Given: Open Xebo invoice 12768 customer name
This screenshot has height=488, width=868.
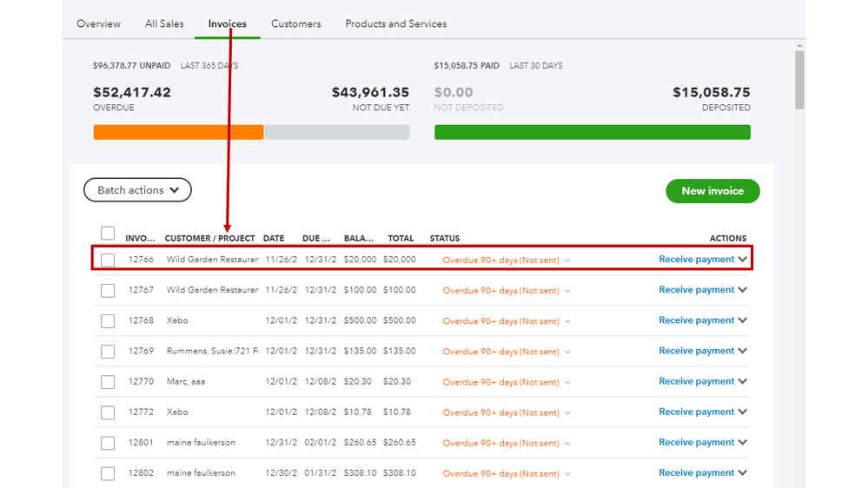Looking at the screenshot, I should 177,320.
